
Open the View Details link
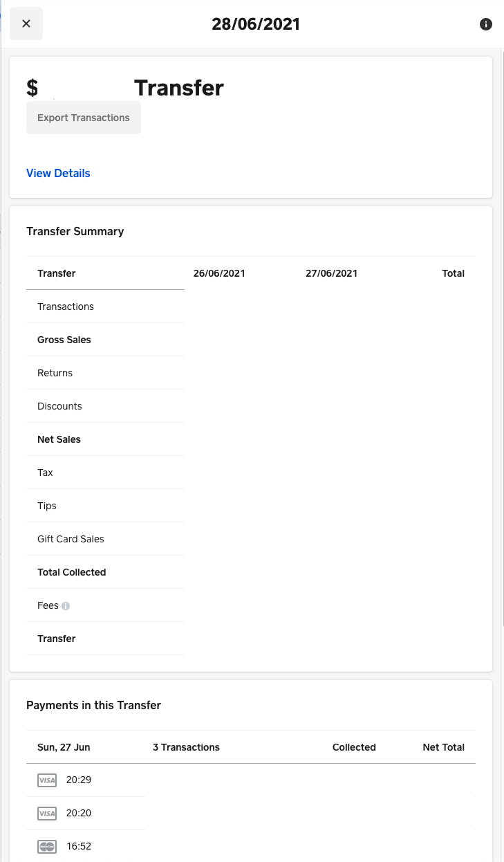[58, 173]
